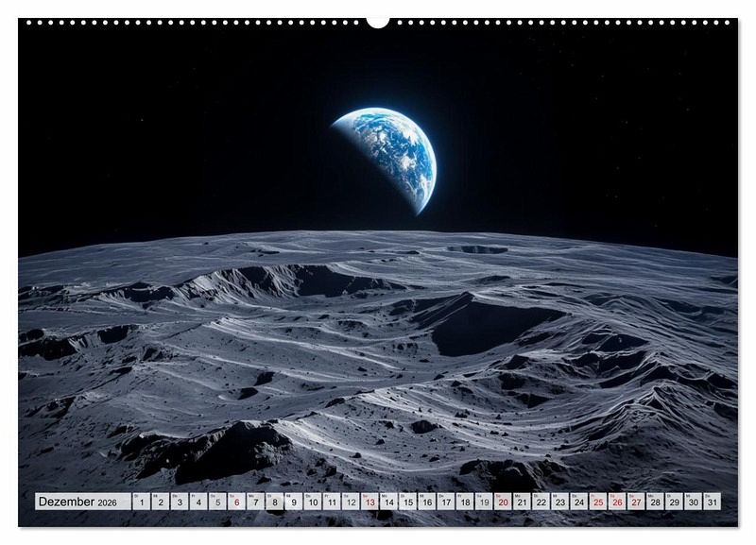Image resolution: width=756 pixels, height=545 pixels.
Task: Click day 31 at the row's end
Action: pyautogui.click(x=712, y=502)
